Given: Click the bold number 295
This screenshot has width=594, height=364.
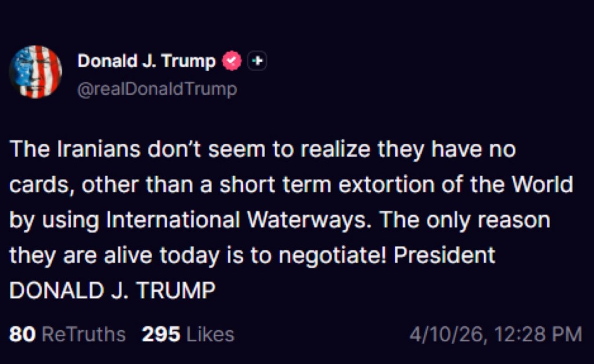Looking at the screenshot, I should (161, 334).
